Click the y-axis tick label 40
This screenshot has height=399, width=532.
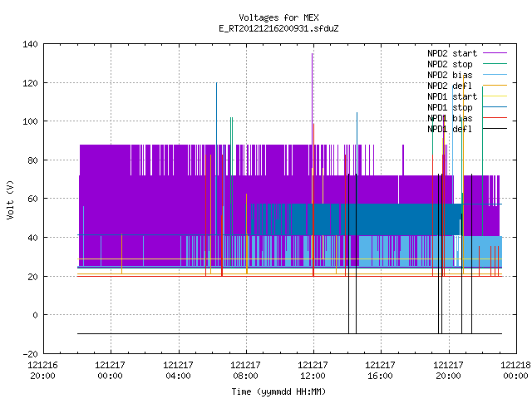click(32, 238)
